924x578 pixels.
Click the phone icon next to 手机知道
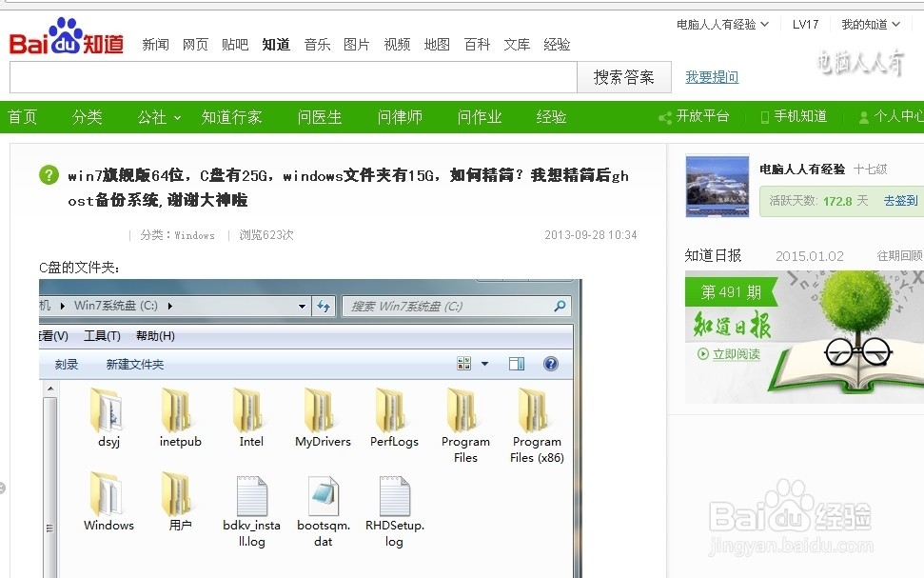click(x=766, y=116)
